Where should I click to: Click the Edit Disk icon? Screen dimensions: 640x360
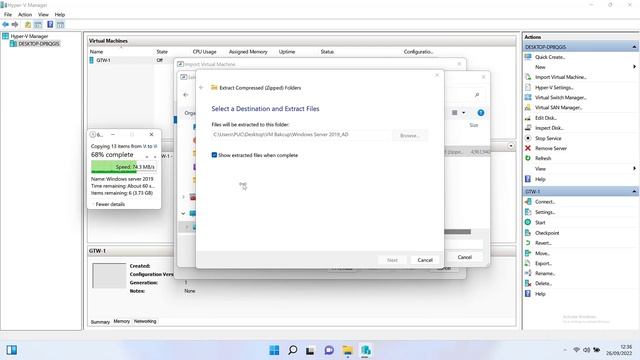[528, 118]
